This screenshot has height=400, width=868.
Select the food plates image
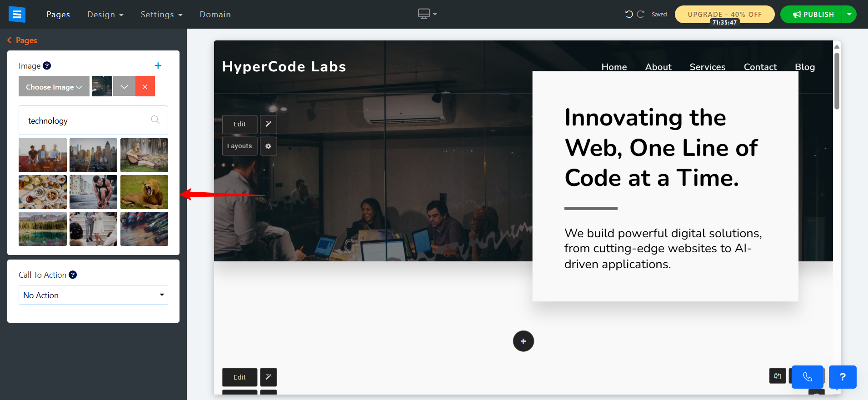[43, 192]
